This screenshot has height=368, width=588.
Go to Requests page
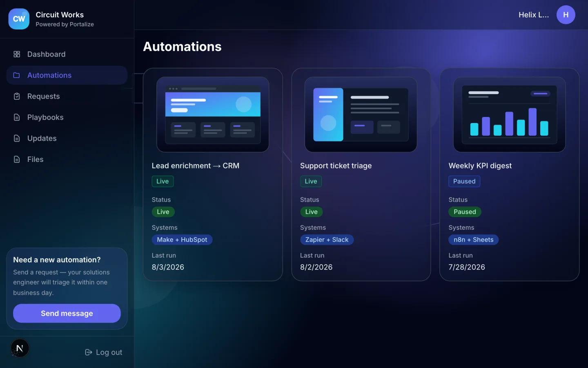tap(67, 96)
